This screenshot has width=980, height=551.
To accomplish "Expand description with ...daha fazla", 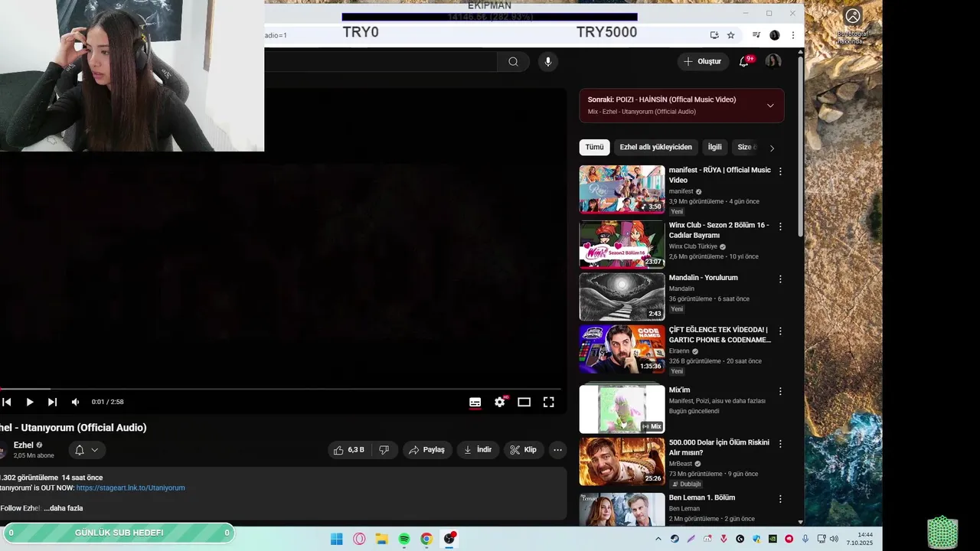I will click(64, 508).
